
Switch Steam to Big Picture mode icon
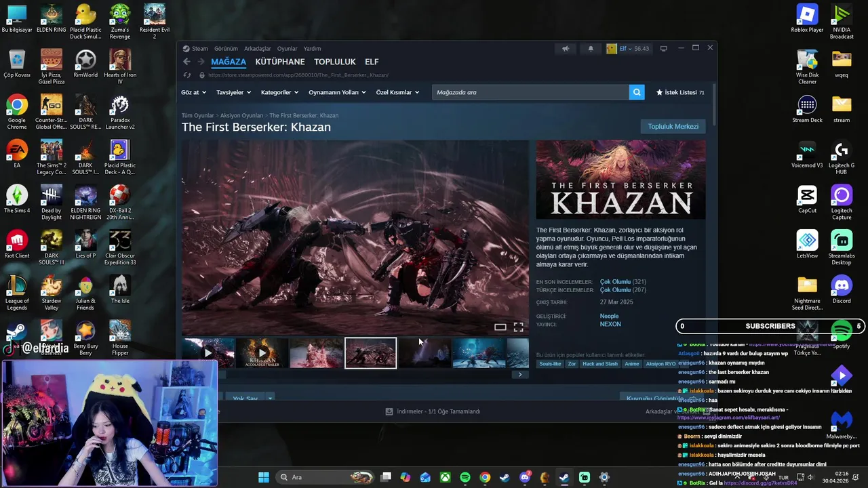point(664,49)
